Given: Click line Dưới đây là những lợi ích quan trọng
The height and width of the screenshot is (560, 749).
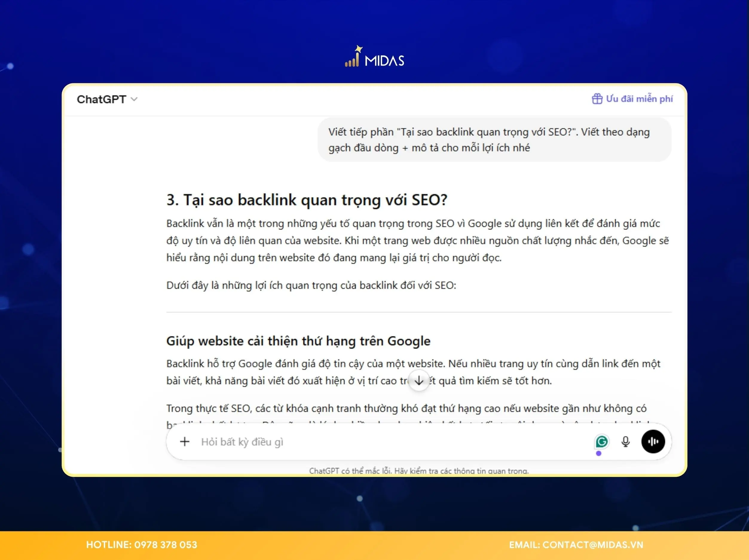Looking at the screenshot, I should [x=311, y=285].
